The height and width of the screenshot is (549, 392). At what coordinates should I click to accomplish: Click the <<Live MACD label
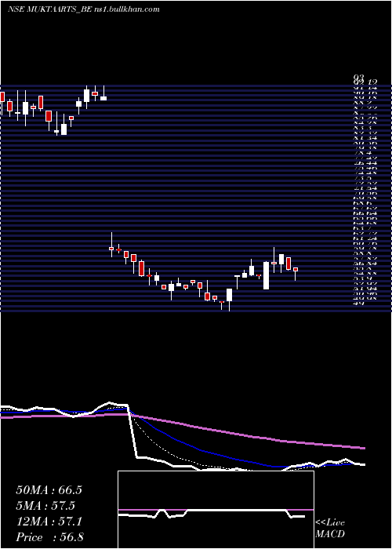click(x=330, y=529)
